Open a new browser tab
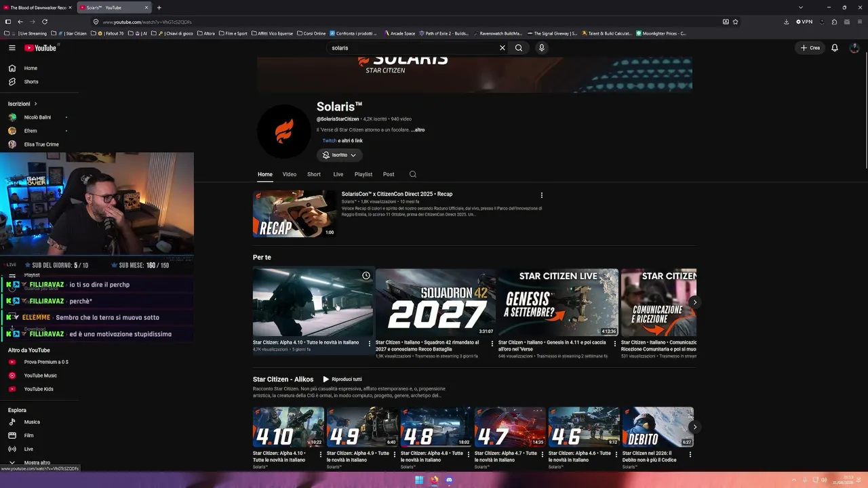This screenshot has height=488, width=868. [x=159, y=7]
